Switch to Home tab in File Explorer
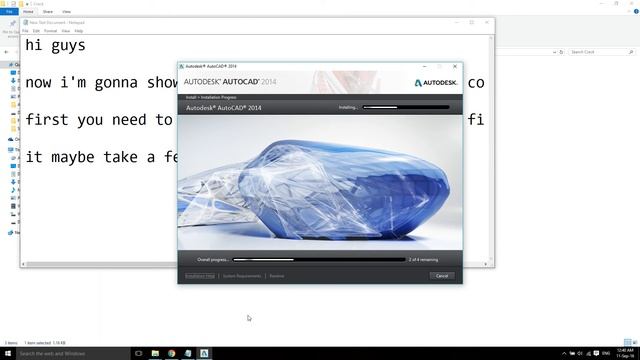This screenshot has width=640, height=360. (28, 11)
